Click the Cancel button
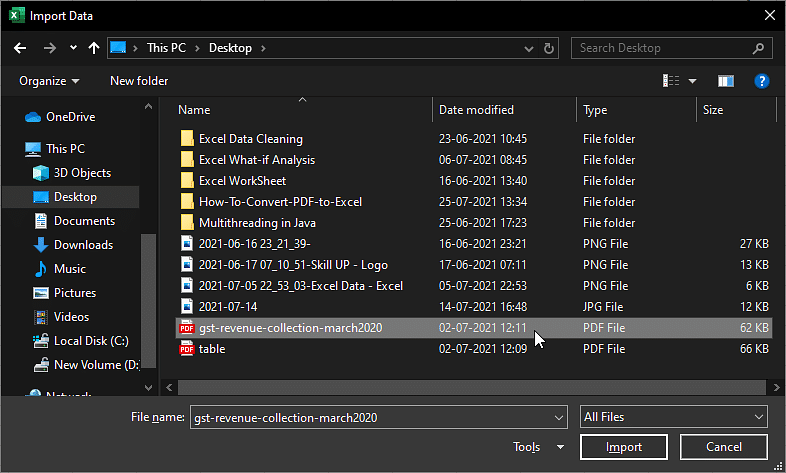 click(x=723, y=447)
